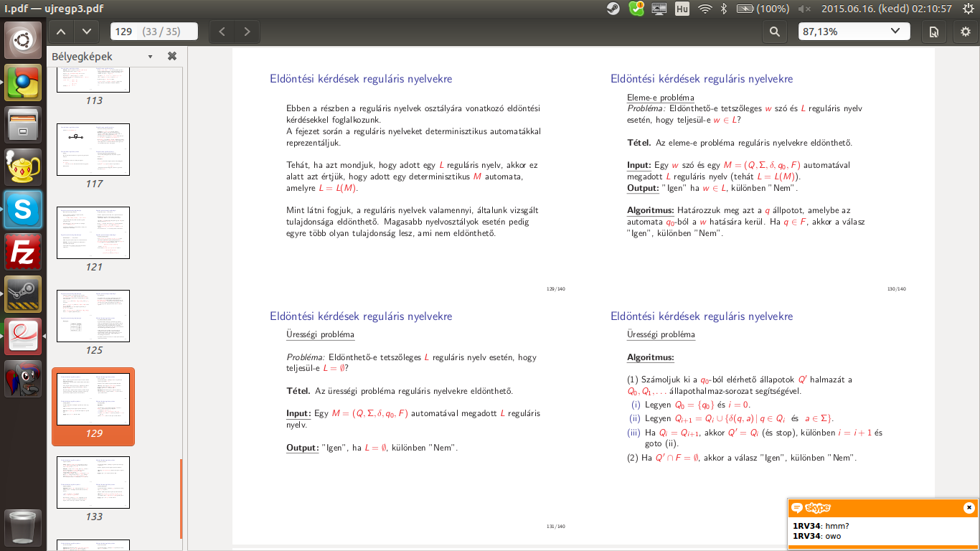Image resolution: width=980 pixels, height=551 pixels.
Task: Select page 121 thumbnail
Action: [93, 232]
